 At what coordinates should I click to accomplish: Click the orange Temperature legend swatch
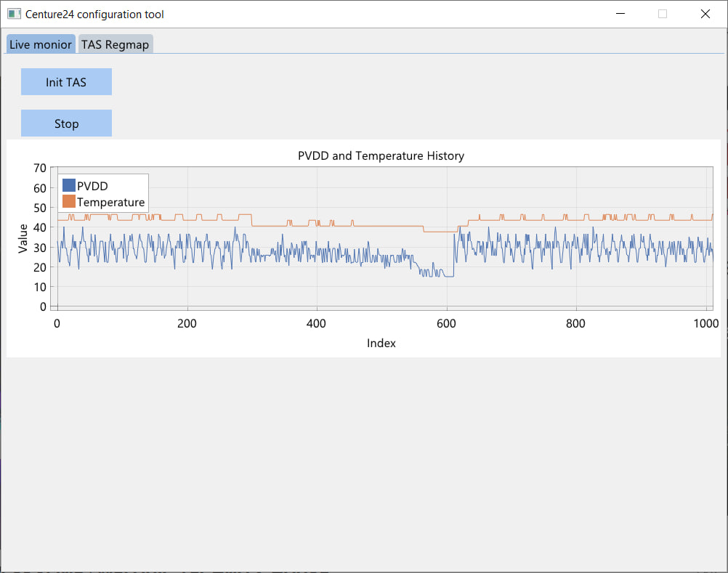[69, 201]
